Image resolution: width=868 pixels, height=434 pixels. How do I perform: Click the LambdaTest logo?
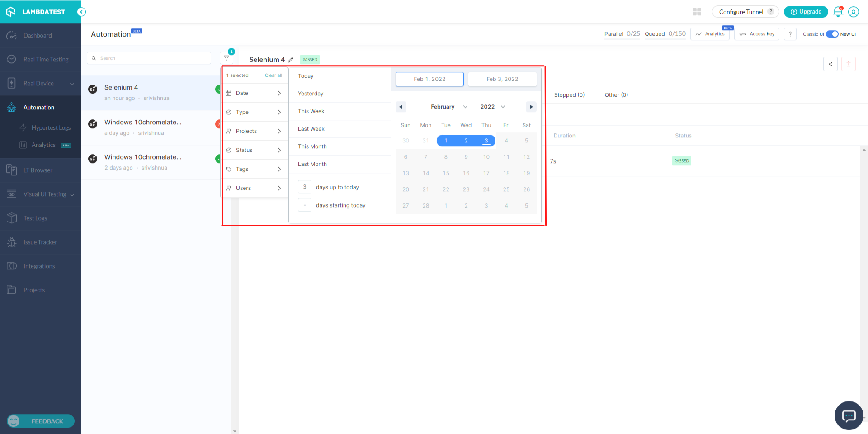pyautogui.click(x=36, y=12)
